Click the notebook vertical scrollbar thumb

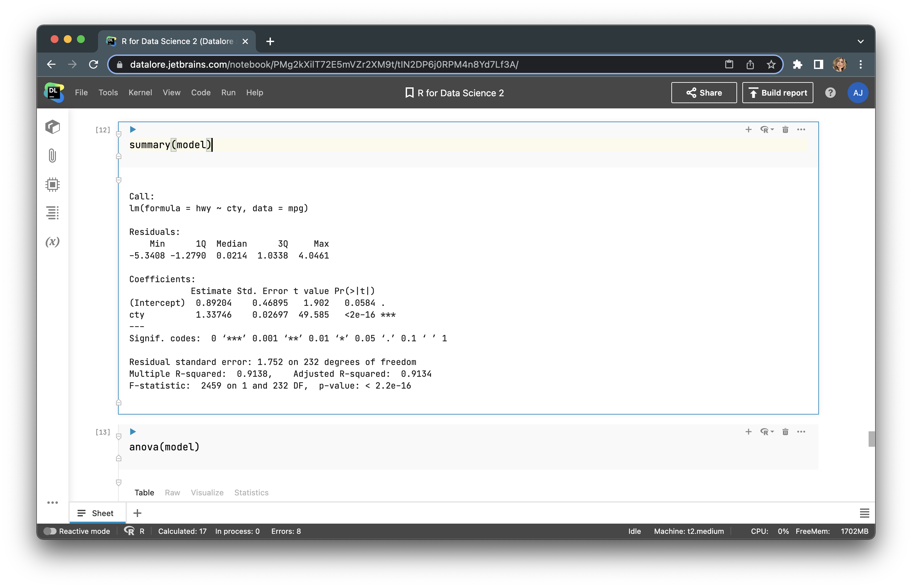pos(871,439)
